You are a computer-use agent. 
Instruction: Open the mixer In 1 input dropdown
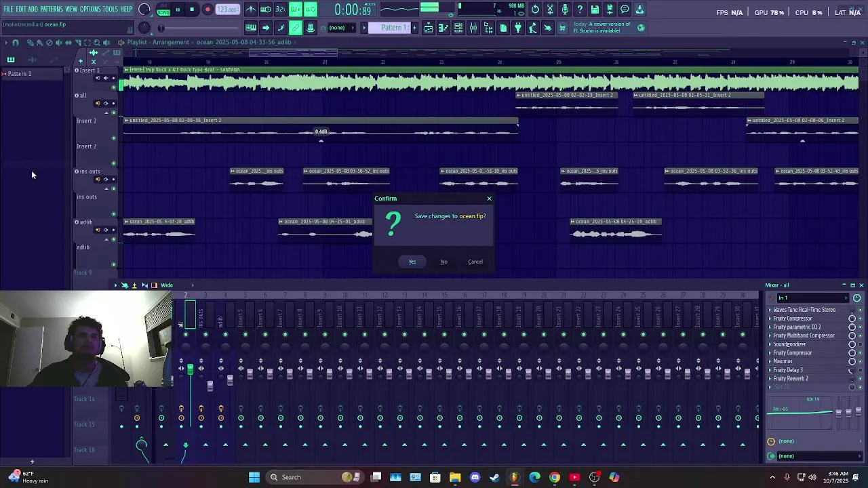(813, 298)
